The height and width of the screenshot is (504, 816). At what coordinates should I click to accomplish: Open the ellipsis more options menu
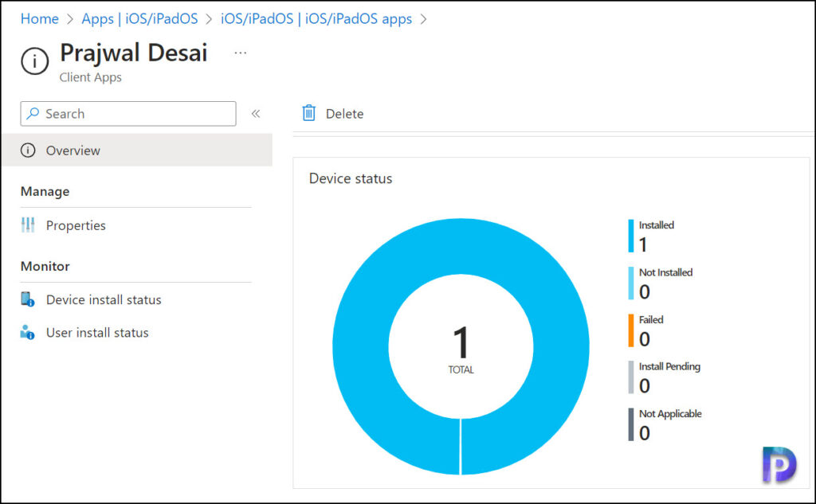(x=241, y=53)
